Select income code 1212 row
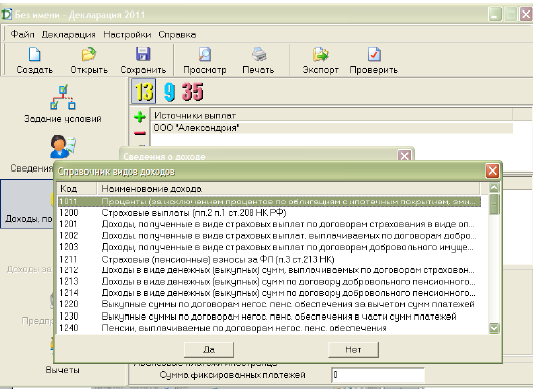The image size is (533, 389). pos(269,270)
